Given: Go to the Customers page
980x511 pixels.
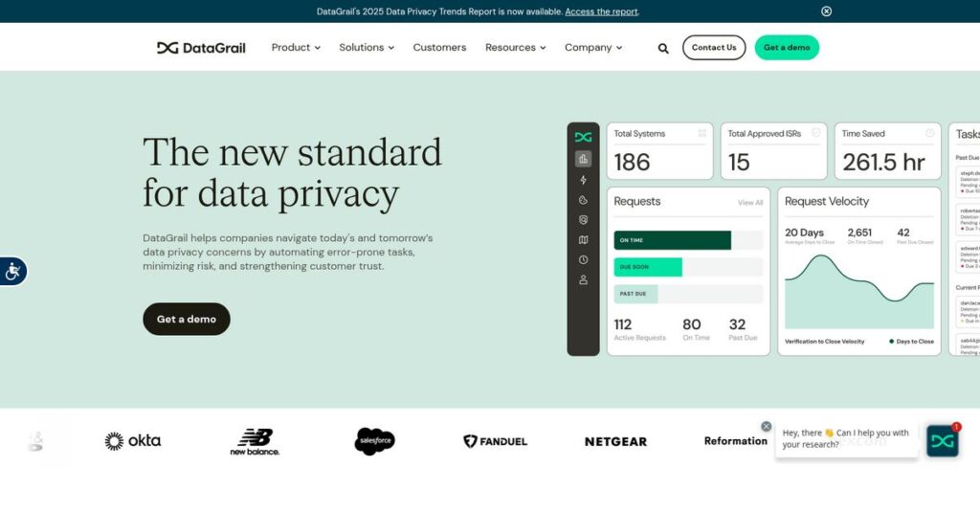Looking at the screenshot, I should tap(439, 48).
